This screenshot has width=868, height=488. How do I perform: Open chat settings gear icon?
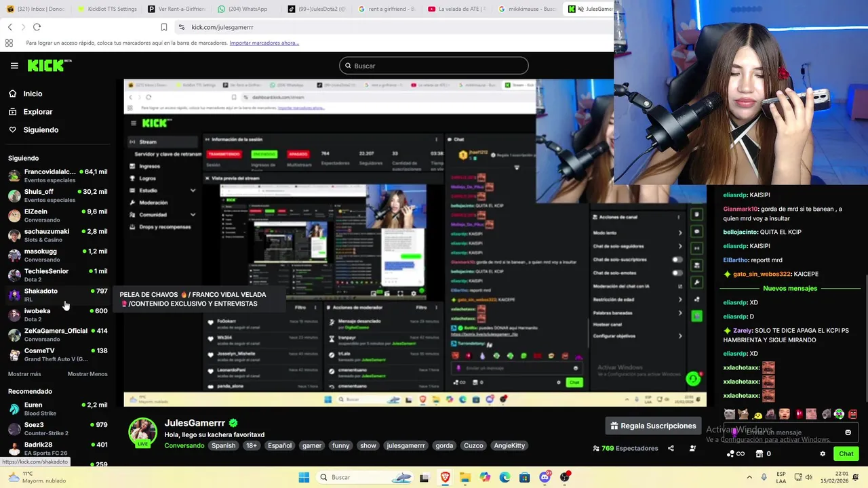[x=823, y=454]
